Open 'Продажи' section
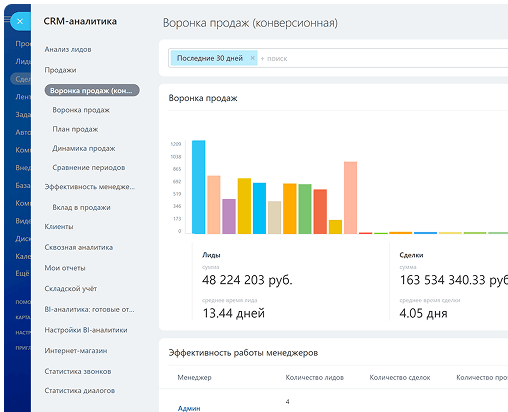 tap(60, 70)
